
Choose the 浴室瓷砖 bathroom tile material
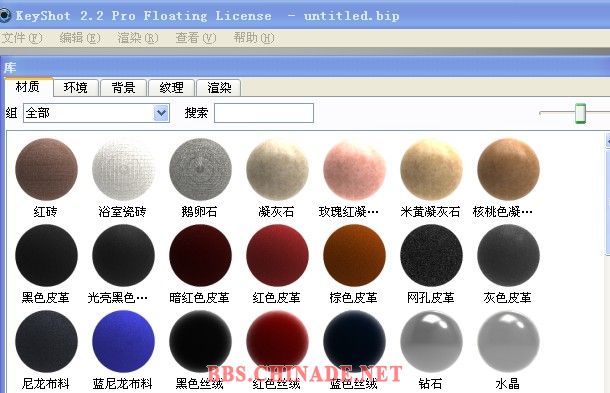tap(123, 170)
